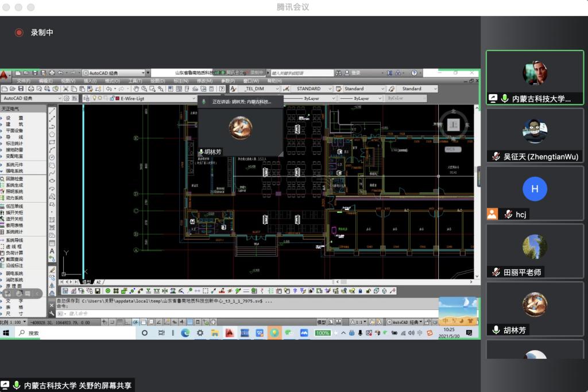Screen dimensions: 588x392
Task: Open AutoCAD from the Windows taskbar
Action: click(x=230, y=333)
